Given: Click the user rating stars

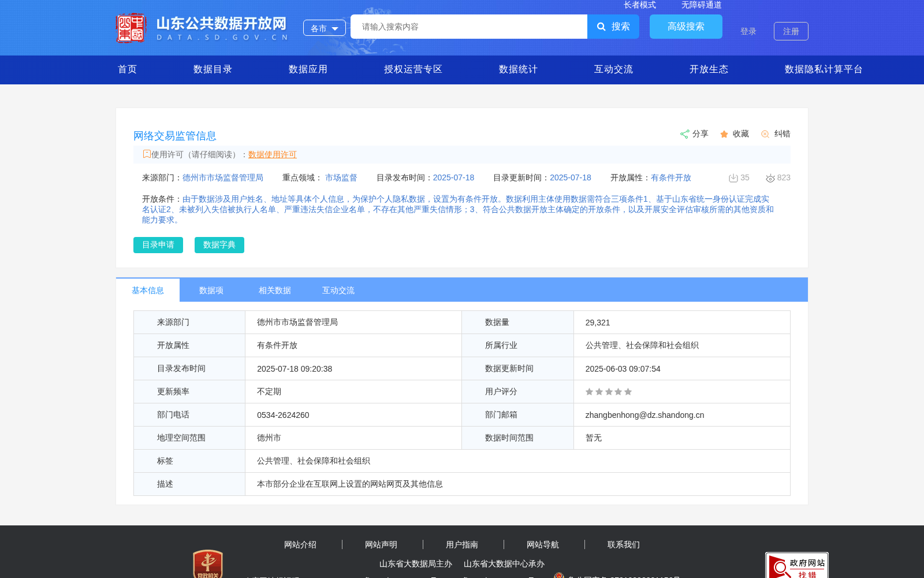Looking at the screenshot, I should 609,392.
